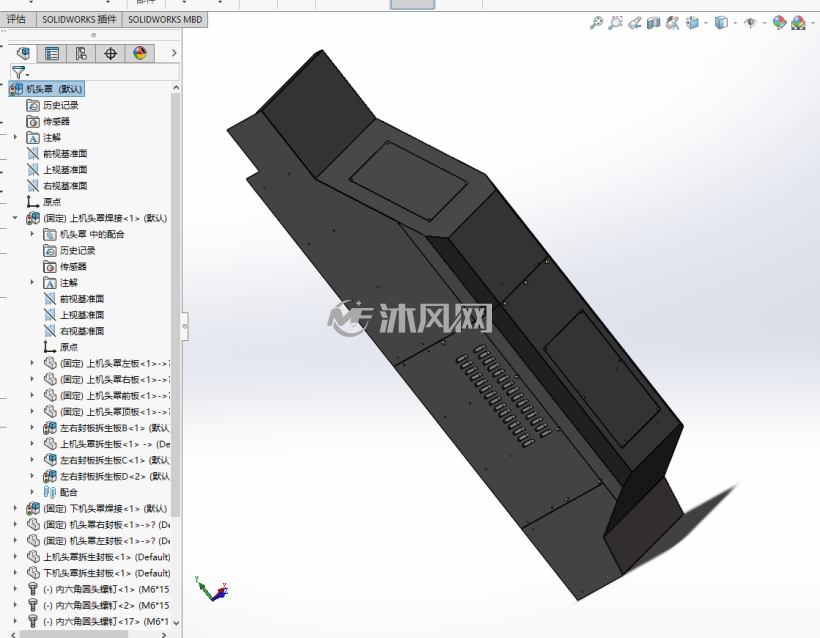Collapse the (固定) 上机头罩焊接<1> node
This screenshot has width=820, height=638.
[15, 218]
